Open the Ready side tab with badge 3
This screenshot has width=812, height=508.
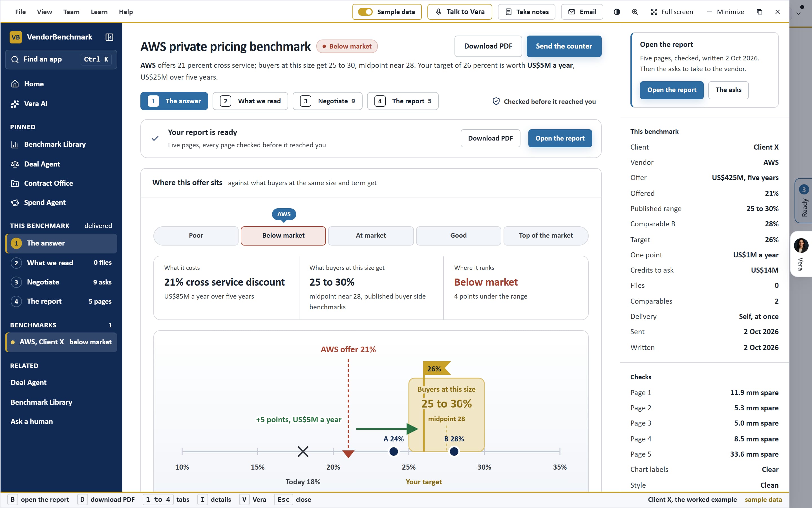pos(803,201)
